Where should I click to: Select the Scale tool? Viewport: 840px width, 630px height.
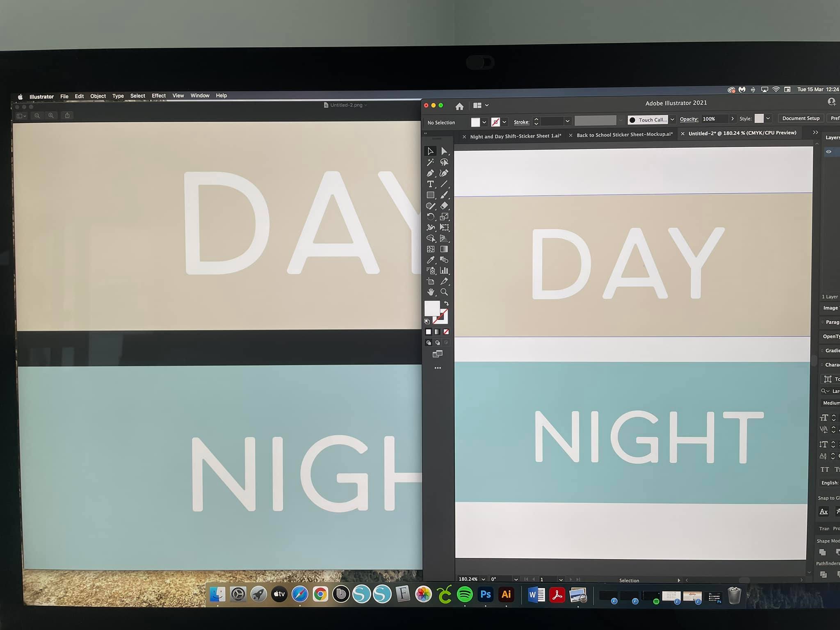coord(444,217)
